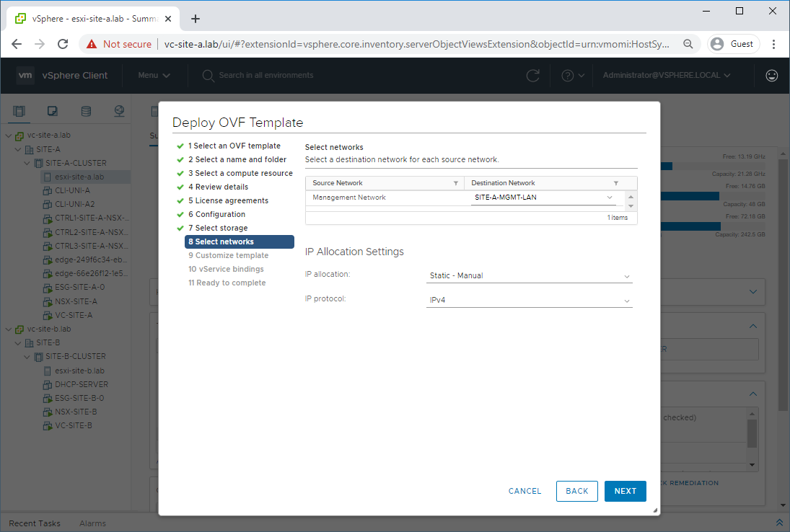Open the VMs and Templates view icon
Screen dimensions: 790x532
53,111
